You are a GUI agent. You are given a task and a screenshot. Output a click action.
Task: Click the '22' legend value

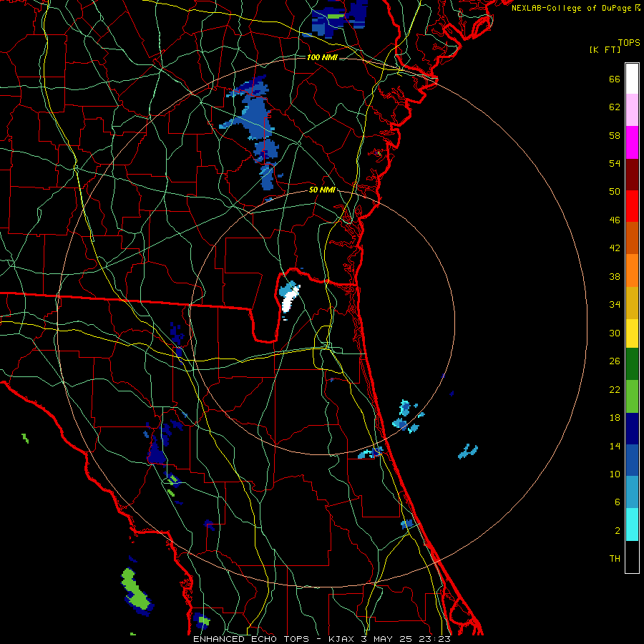(x=615, y=390)
